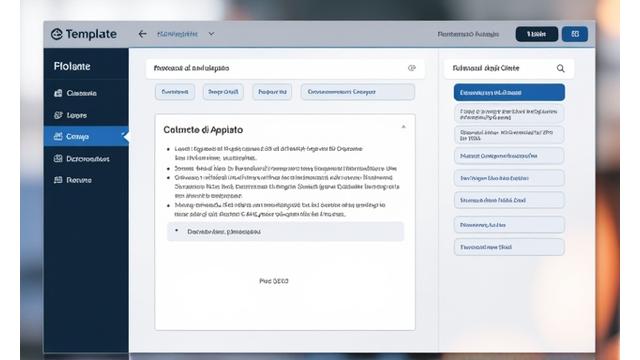Click the first bullet paragraph in the card
This screenshot has width=640, height=360.
coord(268,153)
